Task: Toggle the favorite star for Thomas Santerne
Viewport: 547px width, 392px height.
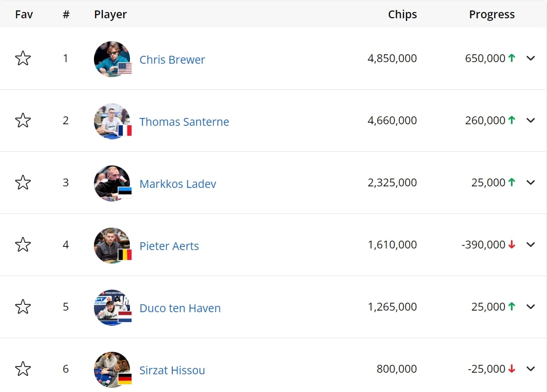Action: [x=23, y=121]
